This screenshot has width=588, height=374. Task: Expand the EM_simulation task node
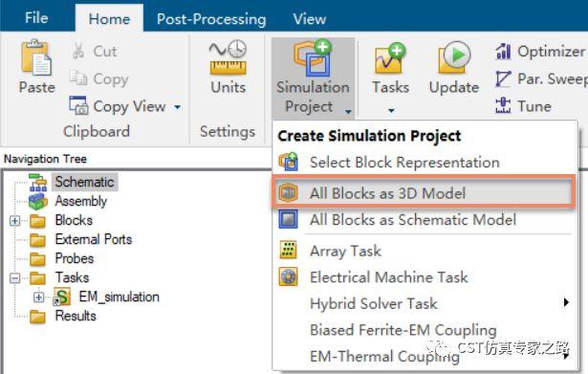coord(38,297)
